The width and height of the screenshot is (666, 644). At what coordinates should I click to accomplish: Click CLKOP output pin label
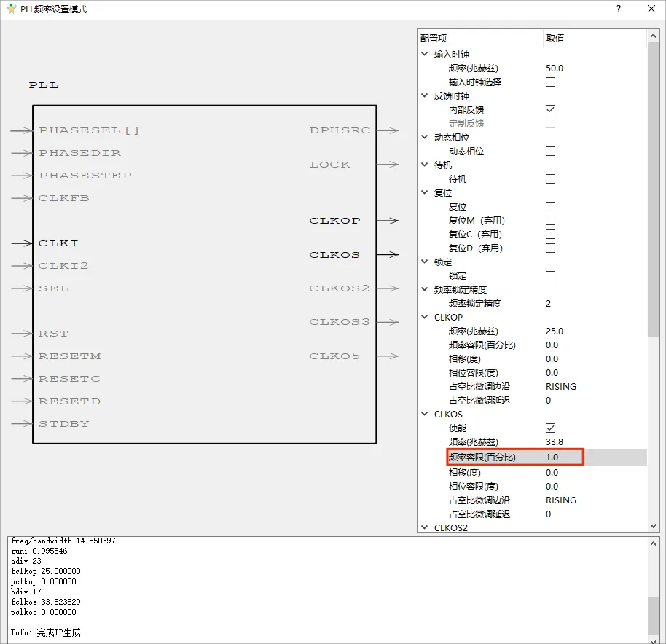coord(334,221)
